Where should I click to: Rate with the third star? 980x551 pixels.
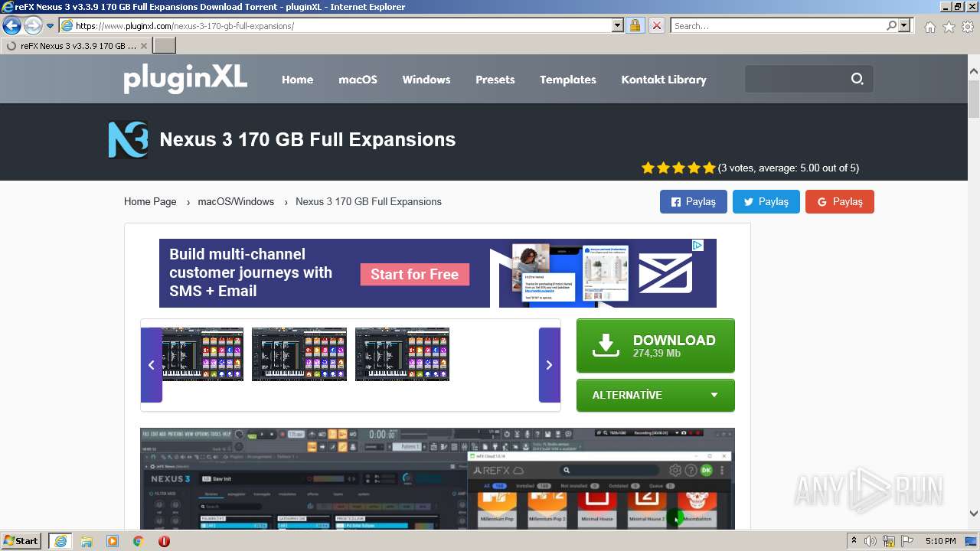(678, 168)
